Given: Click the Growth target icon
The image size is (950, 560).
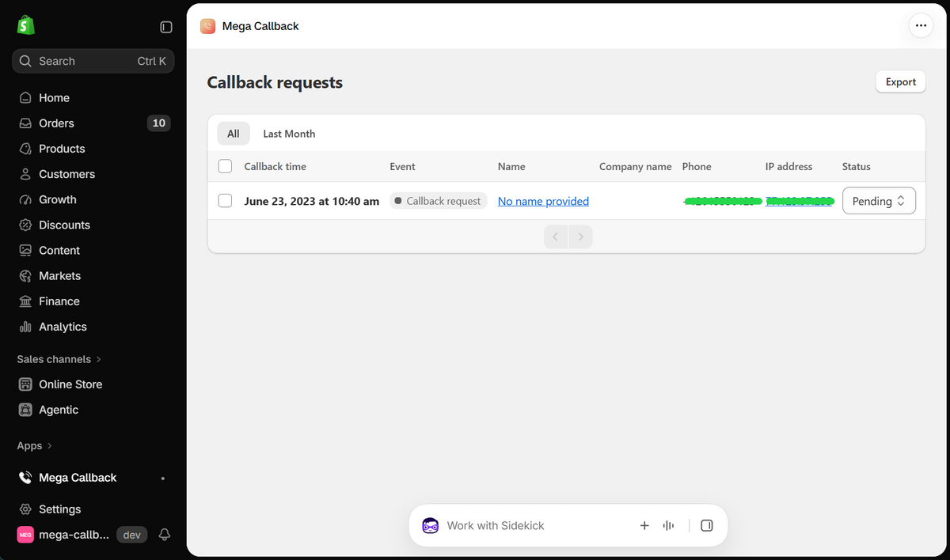Looking at the screenshot, I should (x=25, y=199).
